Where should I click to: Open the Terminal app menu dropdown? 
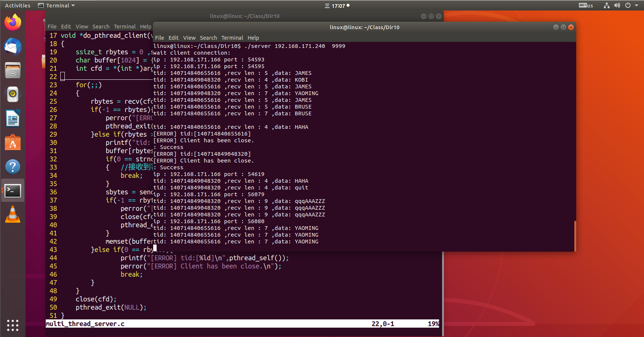(x=57, y=6)
